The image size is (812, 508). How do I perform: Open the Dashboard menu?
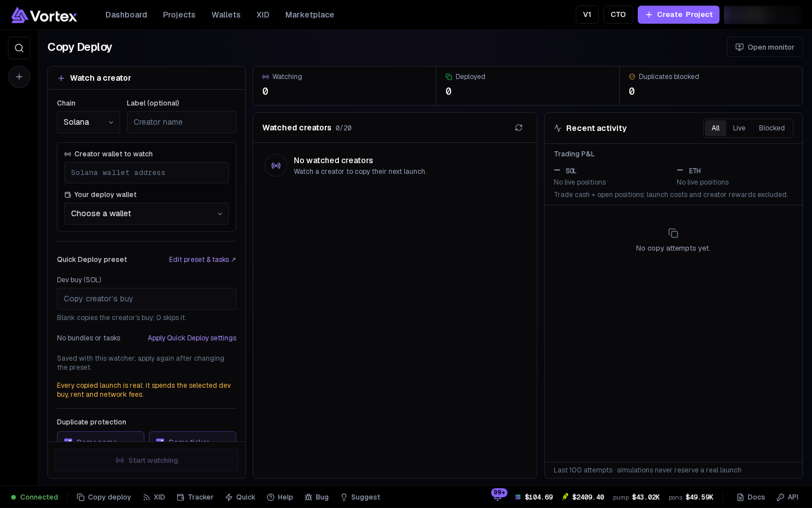click(x=126, y=15)
